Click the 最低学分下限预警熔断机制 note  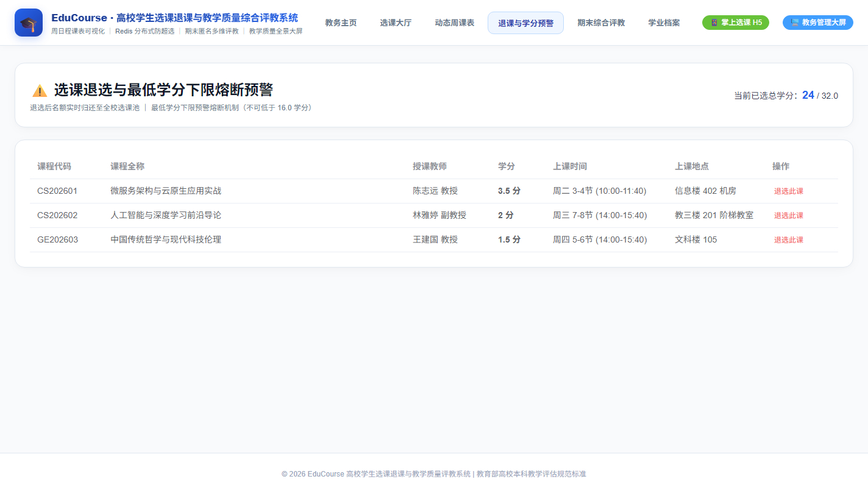click(233, 108)
